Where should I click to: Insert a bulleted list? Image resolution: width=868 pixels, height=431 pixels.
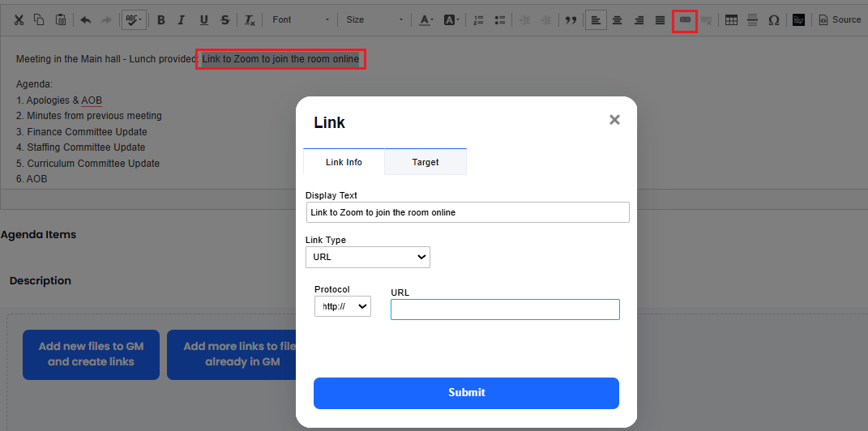pos(500,20)
